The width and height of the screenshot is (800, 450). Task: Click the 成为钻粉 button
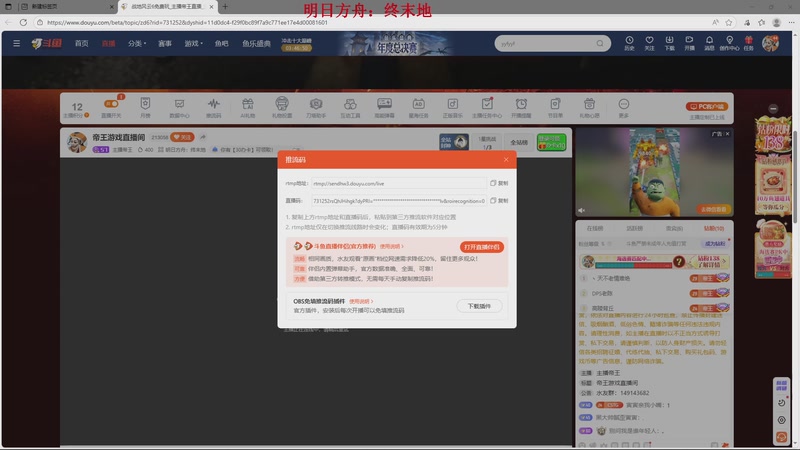pyautogui.click(x=715, y=243)
